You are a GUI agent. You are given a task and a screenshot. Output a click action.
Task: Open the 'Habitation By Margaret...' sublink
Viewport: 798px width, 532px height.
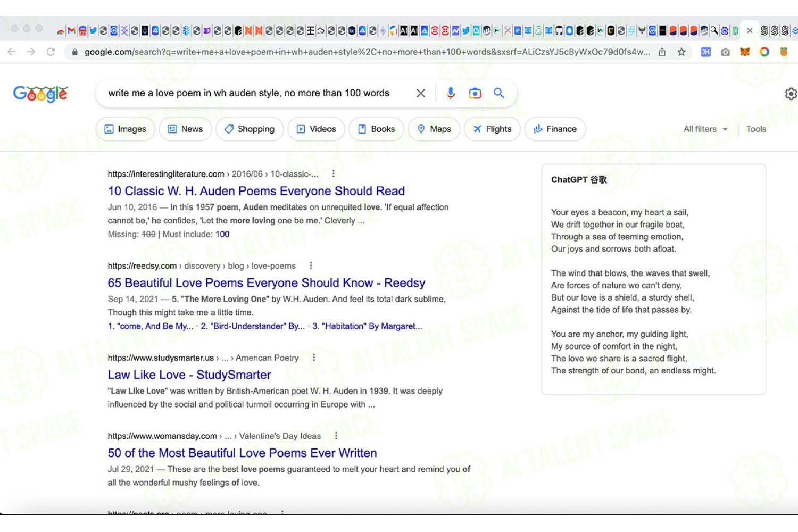tap(368, 326)
